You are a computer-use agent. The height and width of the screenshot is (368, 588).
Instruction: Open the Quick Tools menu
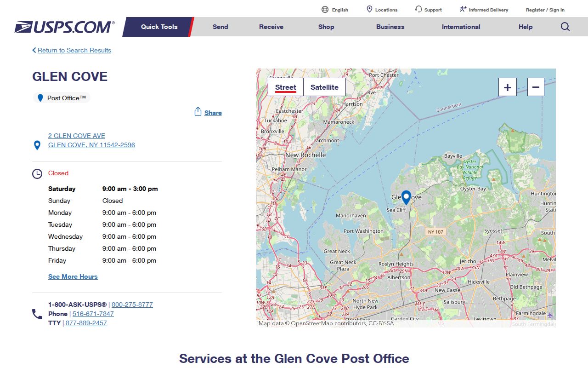pyautogui.click(x=159, y=27)
